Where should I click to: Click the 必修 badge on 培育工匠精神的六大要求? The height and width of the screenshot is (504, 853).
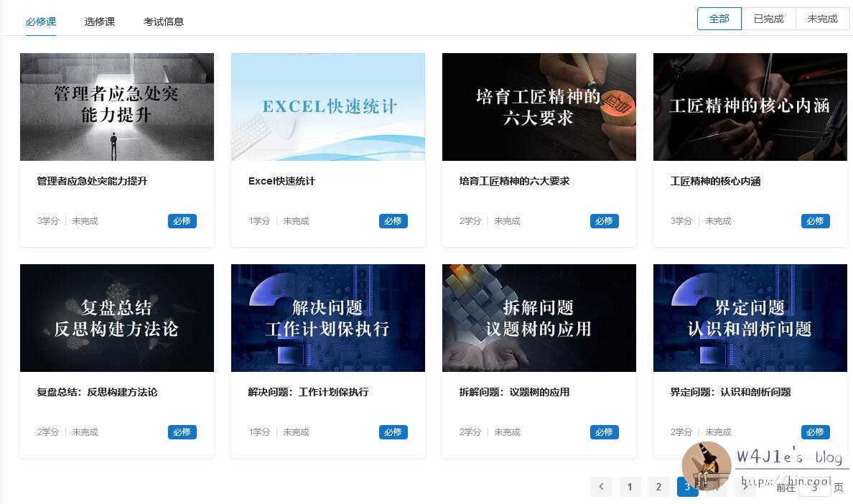tap(604, 221)
